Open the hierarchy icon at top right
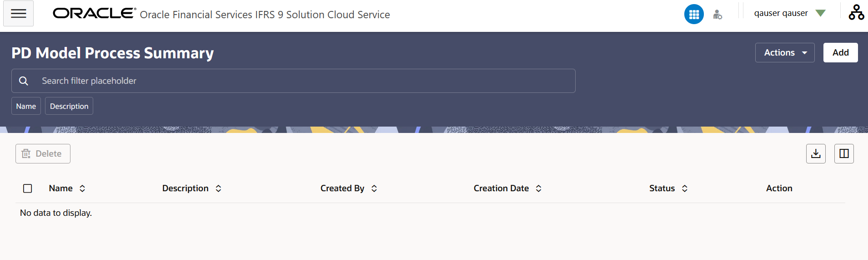The width and height of the screenshot is (868, 260). coord(856,12)
